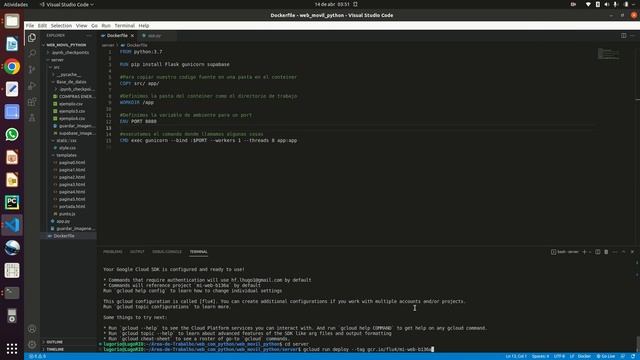Image resolution: width=640 pixels, height=360 pixels.
Task: Open the Accounts icon in activity bar
Action: tap(32, 329)
